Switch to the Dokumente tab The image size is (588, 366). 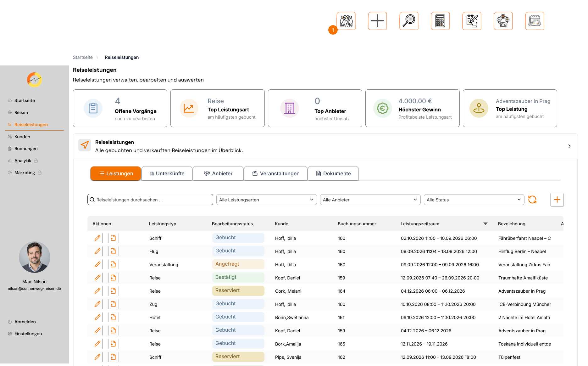(x=333, y=173)
